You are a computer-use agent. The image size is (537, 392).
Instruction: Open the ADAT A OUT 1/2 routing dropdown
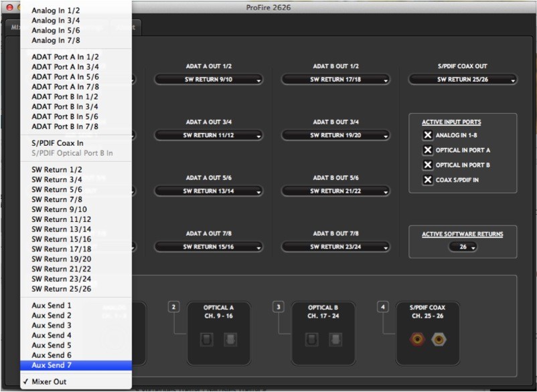pyautogui.click(x=208, y=80)
